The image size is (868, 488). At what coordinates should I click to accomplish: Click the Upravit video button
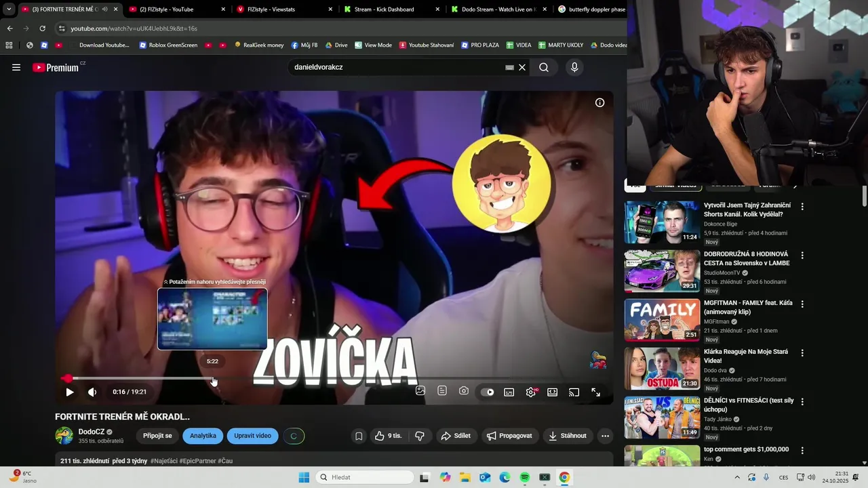pyautogui.click(x=252, y=436)
